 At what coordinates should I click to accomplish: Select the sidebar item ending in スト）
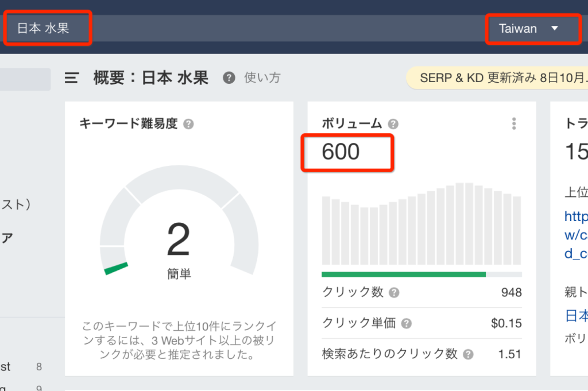coord(16,204)
